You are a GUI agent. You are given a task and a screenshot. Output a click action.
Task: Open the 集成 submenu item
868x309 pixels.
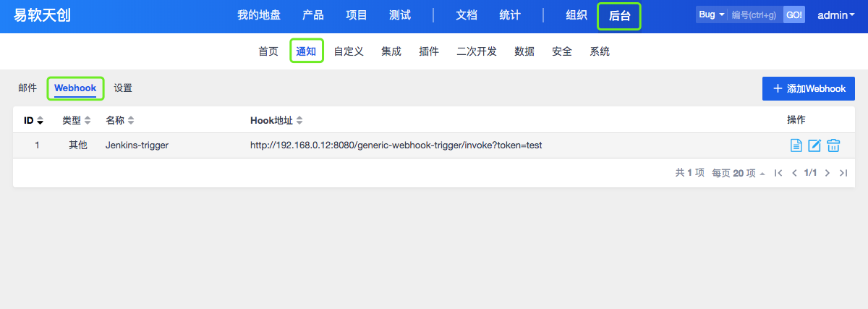point(391,51)
